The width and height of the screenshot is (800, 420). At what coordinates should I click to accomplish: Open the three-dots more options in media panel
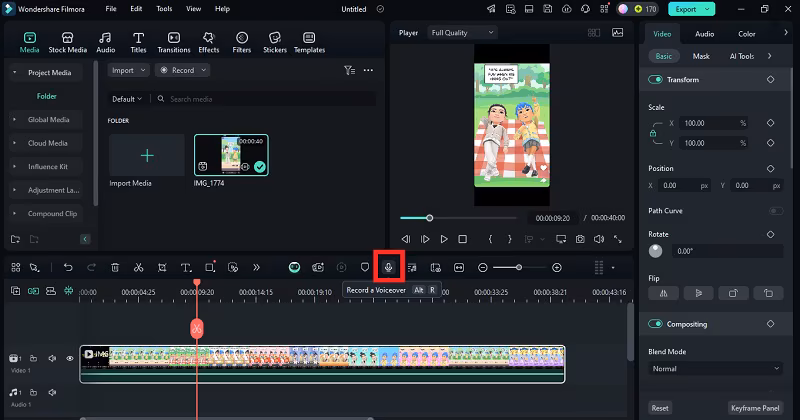pyautogui.click(x=368, y=70)
